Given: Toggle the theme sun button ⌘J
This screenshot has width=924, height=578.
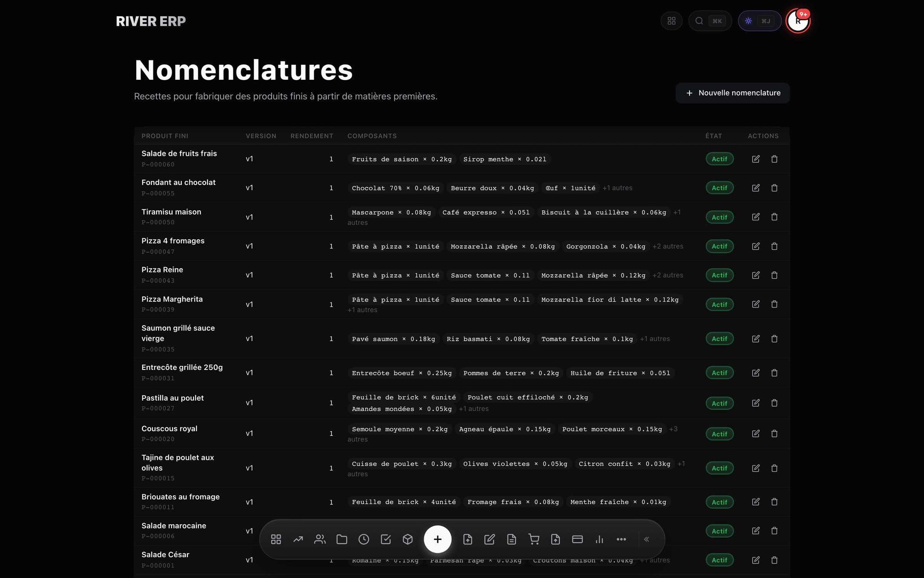Looking at the screenshot, I should click(x=759, y=21).
